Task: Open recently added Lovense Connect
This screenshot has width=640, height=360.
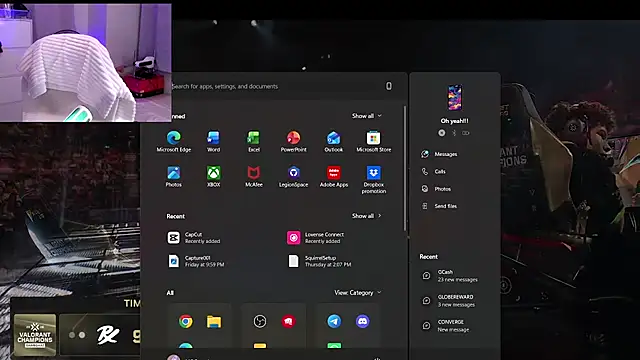Action: pos(316,238)
